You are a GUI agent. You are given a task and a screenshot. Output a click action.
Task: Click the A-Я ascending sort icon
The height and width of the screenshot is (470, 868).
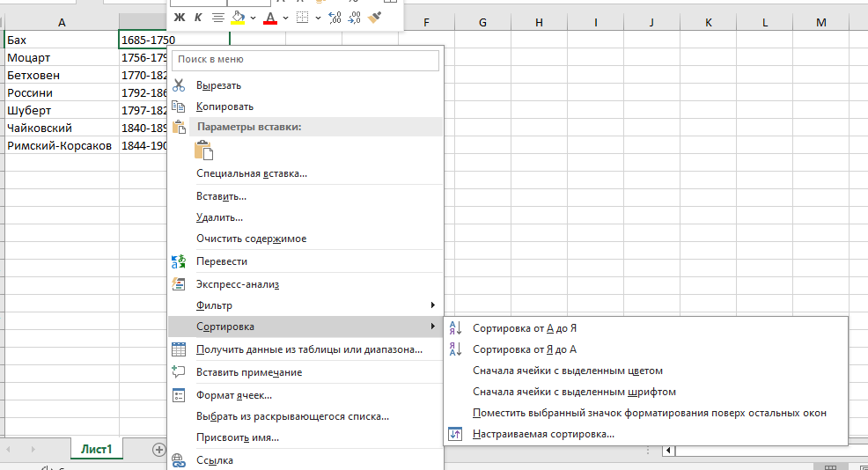point(455,328)
